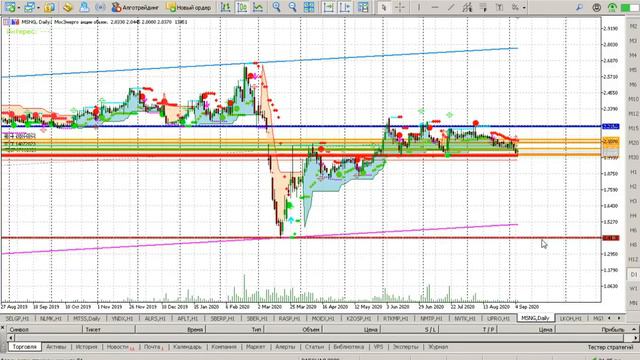The height and width of the screenshot is (360, 640).
Task: Select the D1 timeframe
Action: click(633, 274)
